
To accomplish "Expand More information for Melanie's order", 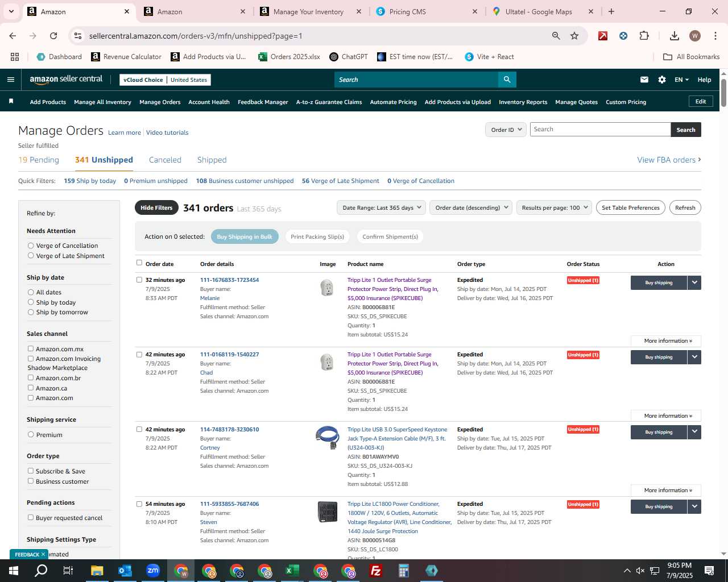I will click(x=666, y=341).
